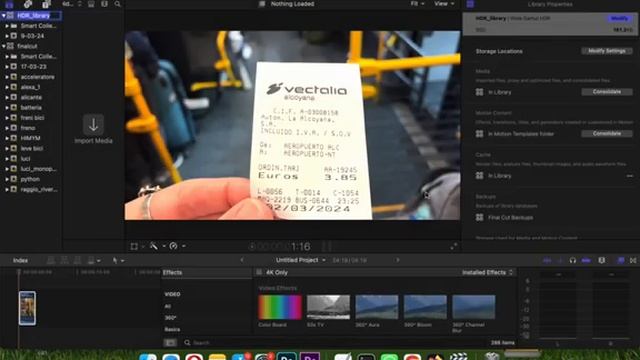Open the Photos and Audio sidebar
The image size is (640, 360).
pos(28,4)
